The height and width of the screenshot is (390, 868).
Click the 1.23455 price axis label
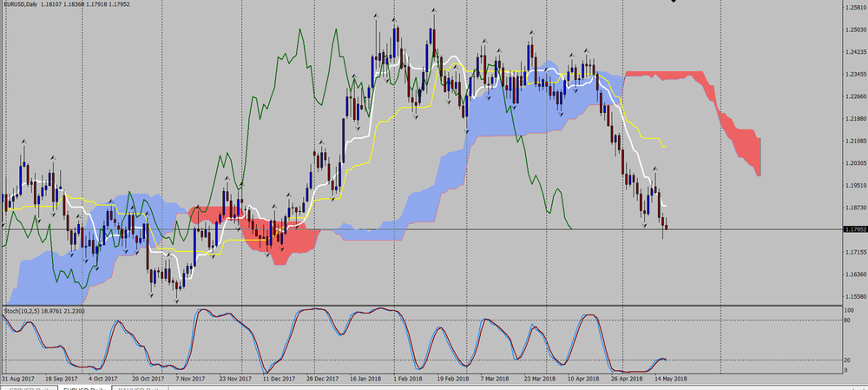coord(854,74)
